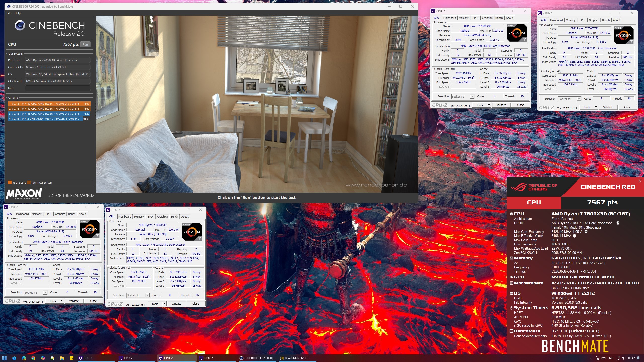Click the rendered room image in Cinebench
The image size is (644, 362).
pos(257,104)
